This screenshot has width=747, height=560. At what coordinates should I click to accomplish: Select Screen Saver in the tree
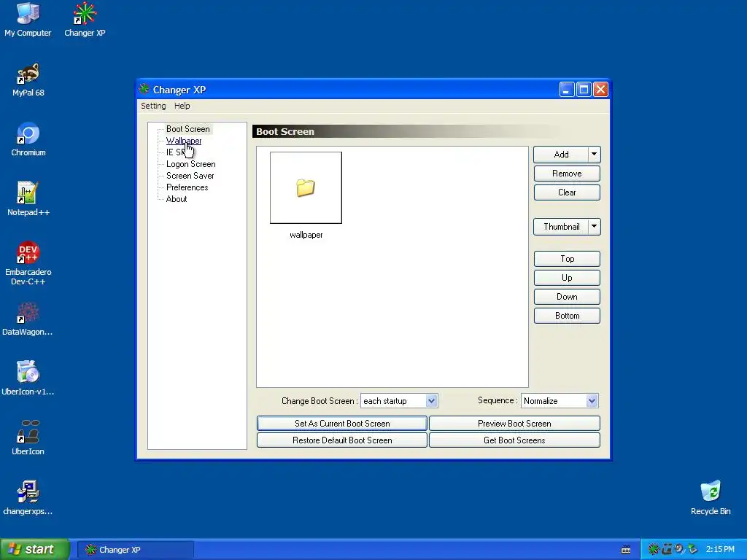tap(190, 176)
